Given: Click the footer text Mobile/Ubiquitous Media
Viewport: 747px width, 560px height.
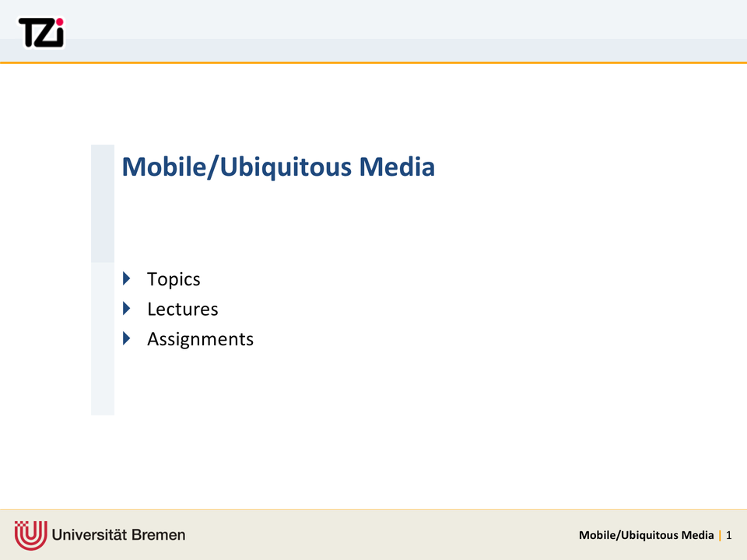Looking at the screenshot, I should click(x=646, y=535).
